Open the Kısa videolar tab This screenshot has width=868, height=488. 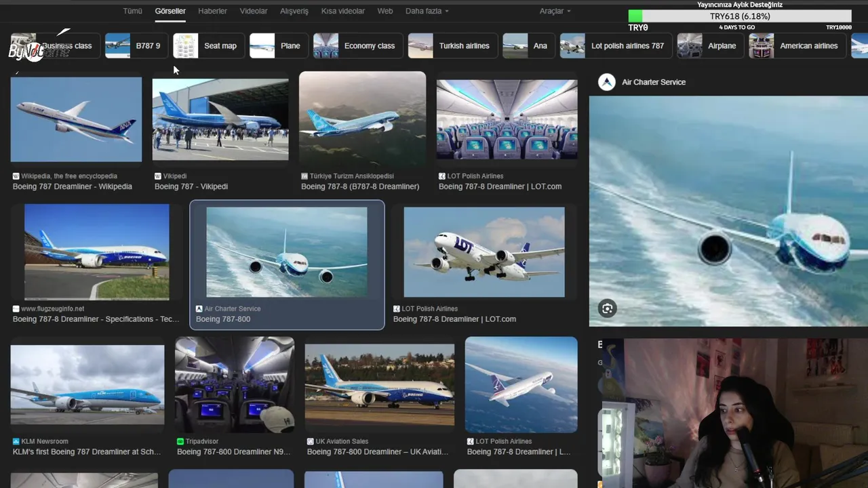tap(343, 11)
